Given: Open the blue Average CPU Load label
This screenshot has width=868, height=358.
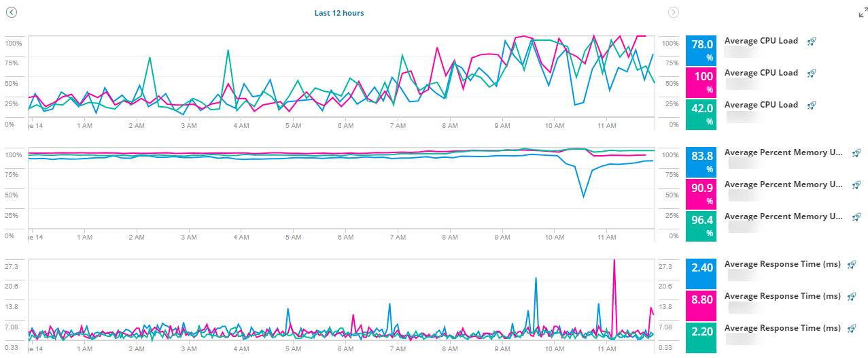Looking at the screenshot, I should (761, 41).
